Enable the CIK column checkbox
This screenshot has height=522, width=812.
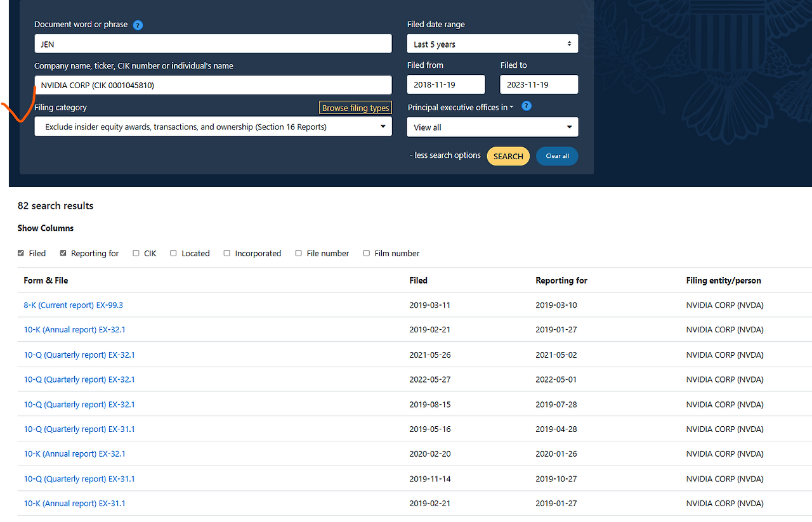pyautogui.click(x=136, y=253)
